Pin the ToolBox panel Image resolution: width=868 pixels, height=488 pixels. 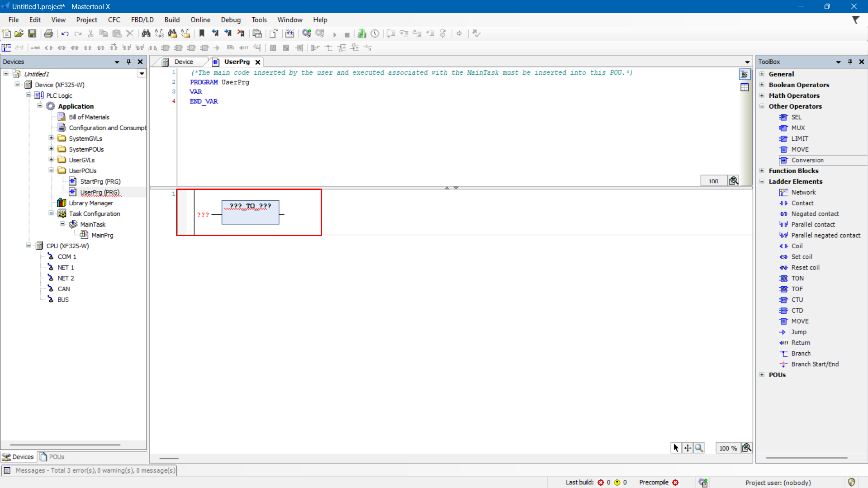[x=850, y=62]
